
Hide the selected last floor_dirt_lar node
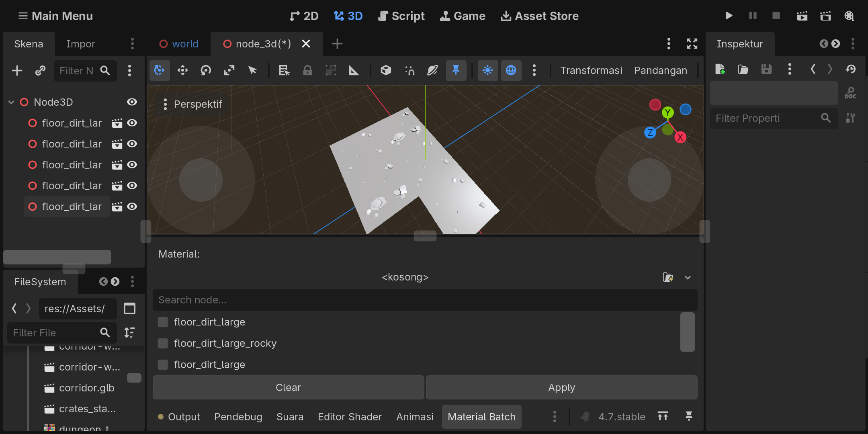132,207
